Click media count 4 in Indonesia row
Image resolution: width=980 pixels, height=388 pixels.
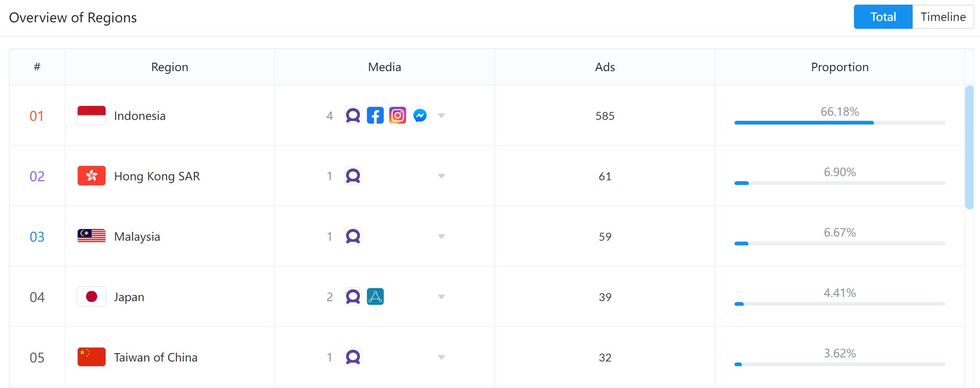(330, 116)
